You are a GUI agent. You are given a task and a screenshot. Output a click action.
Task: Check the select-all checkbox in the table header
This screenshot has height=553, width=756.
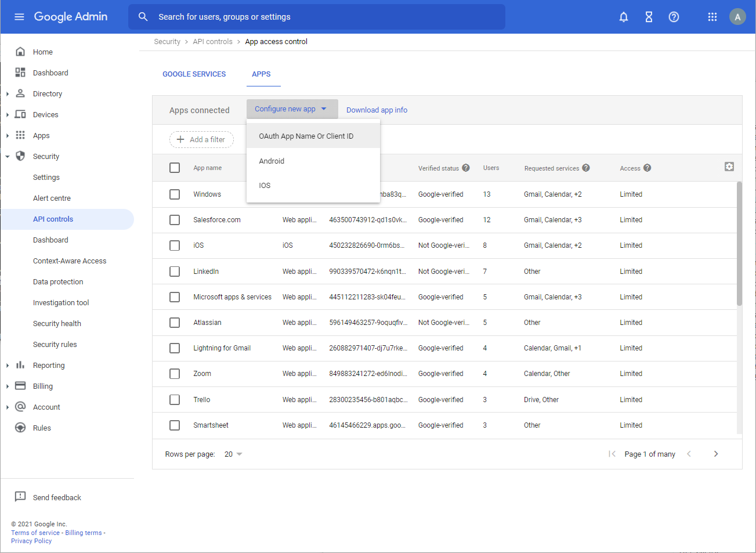175,167
